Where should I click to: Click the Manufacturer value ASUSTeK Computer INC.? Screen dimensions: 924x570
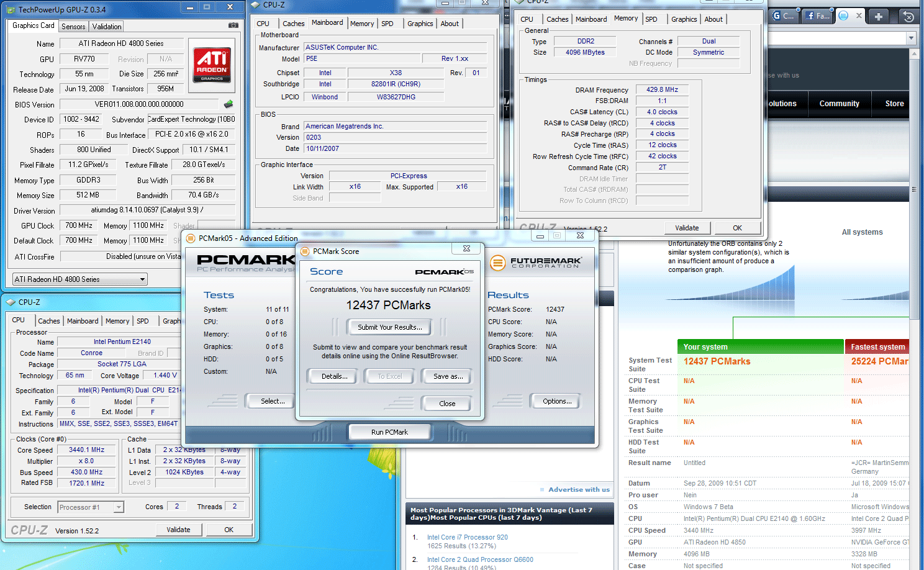pos(396,47)
